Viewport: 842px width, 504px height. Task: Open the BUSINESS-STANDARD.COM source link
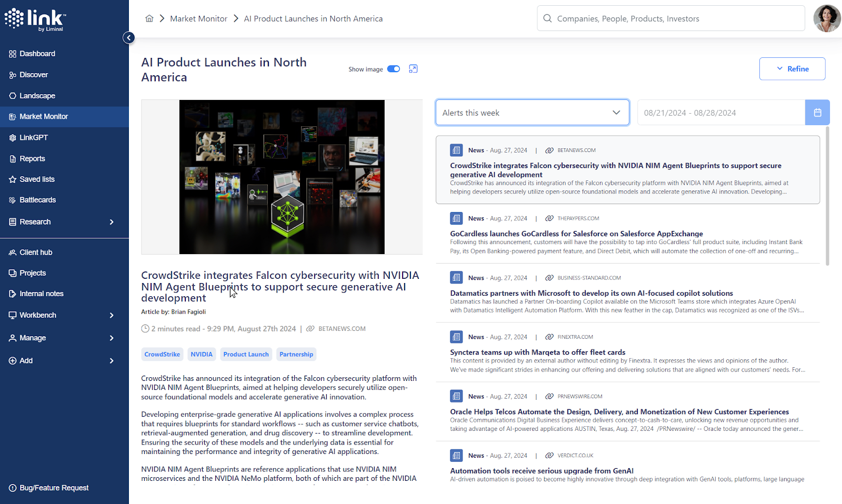589,278
